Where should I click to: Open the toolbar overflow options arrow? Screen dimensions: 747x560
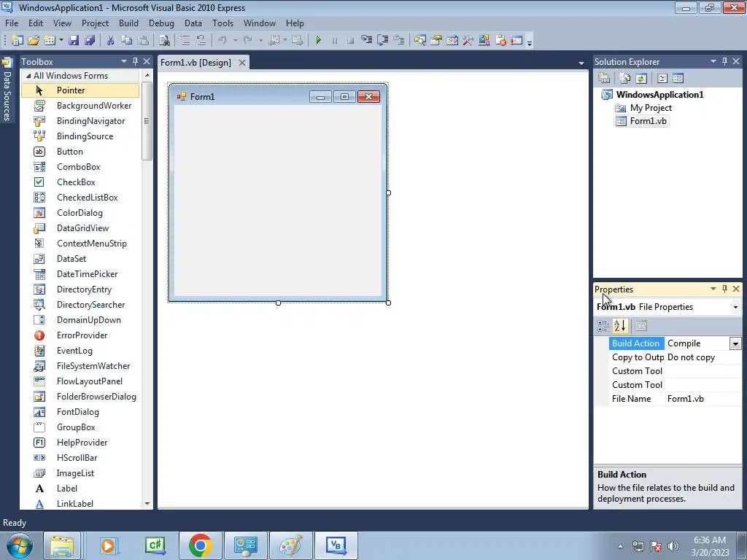tap(530, 42)
